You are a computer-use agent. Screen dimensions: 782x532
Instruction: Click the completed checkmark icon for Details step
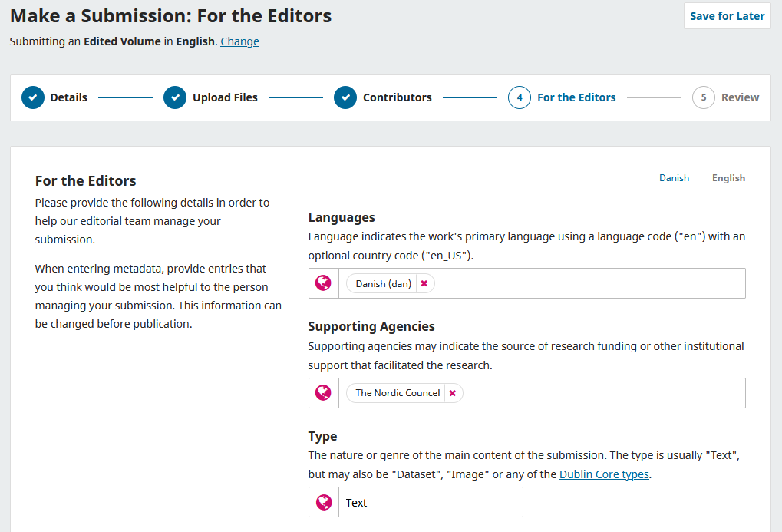[32, 97]
